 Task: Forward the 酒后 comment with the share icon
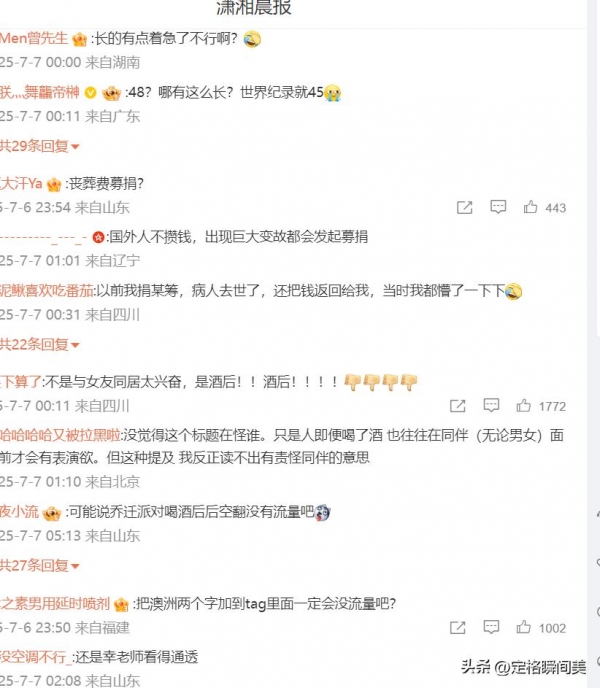click(x=457, y=406)
